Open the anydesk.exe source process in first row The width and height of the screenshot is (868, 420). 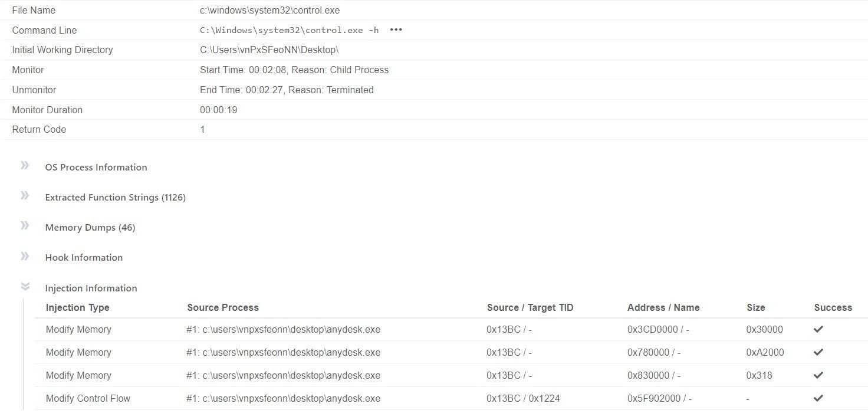click(283, 329)
